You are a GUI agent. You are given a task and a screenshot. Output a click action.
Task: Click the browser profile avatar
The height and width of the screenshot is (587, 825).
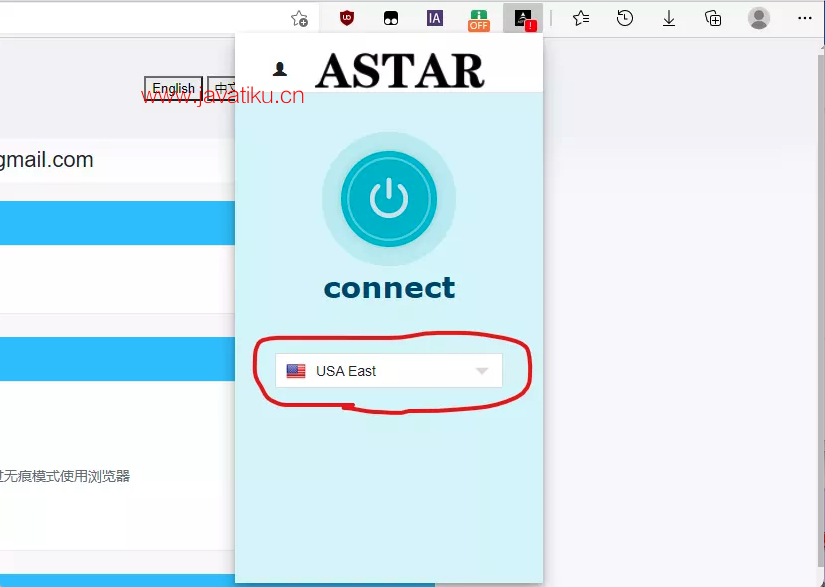tap(759, 18)
